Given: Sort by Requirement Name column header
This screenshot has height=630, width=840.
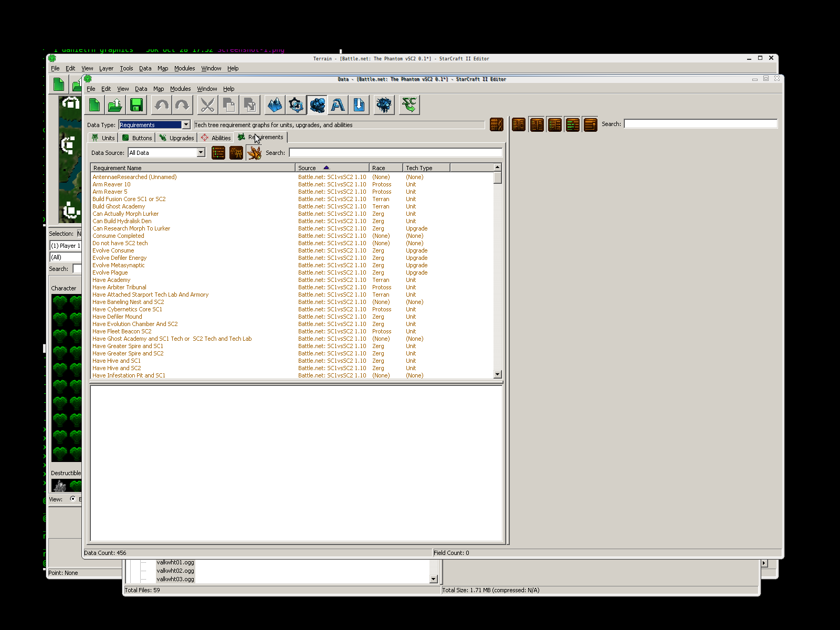Looking at the screenshot, I should click(x=193, y=168).
